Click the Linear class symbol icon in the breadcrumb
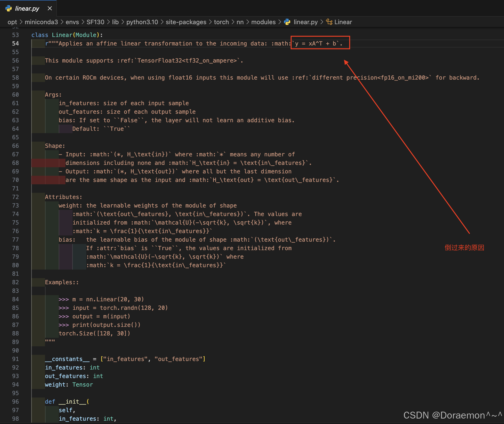 (x=329, y=22)
